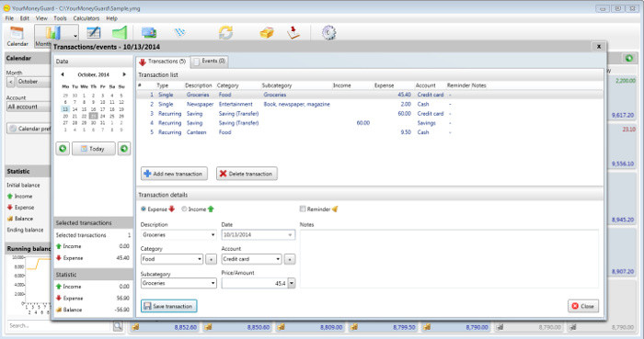The width and height of the screenshot is (644, 339).
Task: Switch to the Transactions (5) tab
Action: (163, 62)
